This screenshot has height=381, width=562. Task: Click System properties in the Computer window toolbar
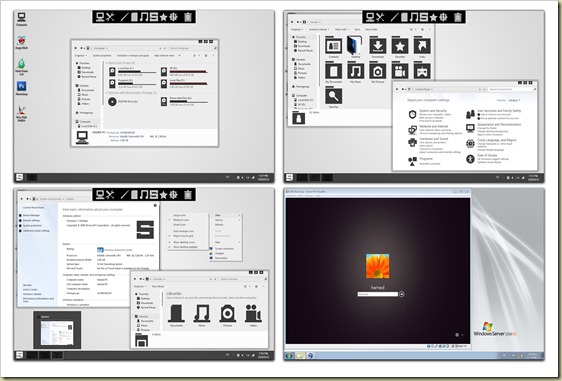pos(102,56)
